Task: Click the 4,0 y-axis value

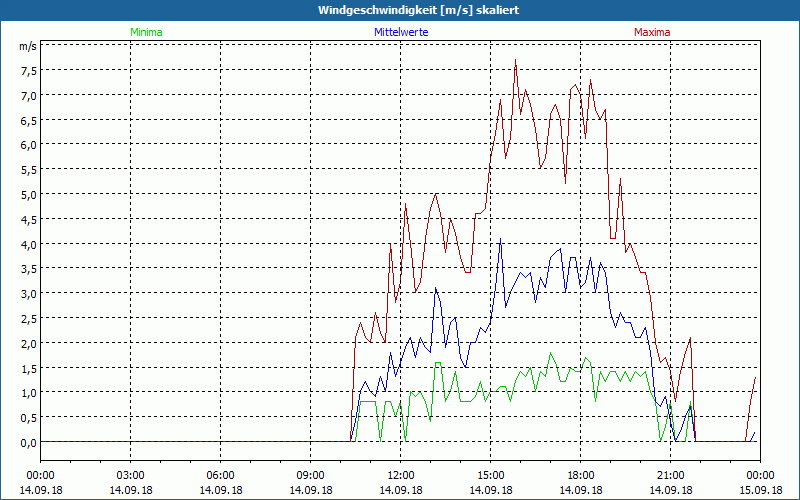Action: tap(29, 244)
